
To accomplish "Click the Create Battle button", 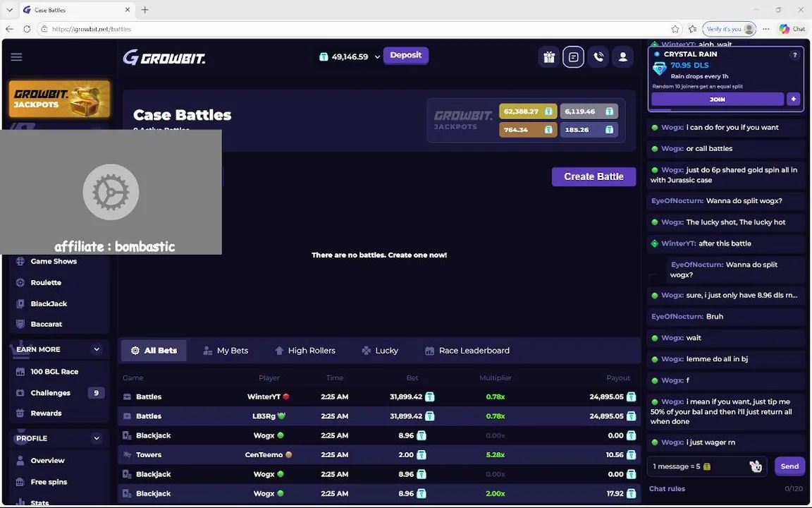I will [x=593, y=177].
